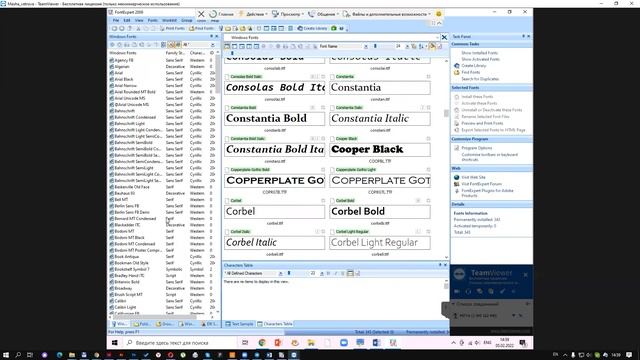Image resolution: width=640 pixels, height=360 pixels.
Task: Tick the checkbox for Copperplate Gothic Bold
Action: tap(227, 170)
